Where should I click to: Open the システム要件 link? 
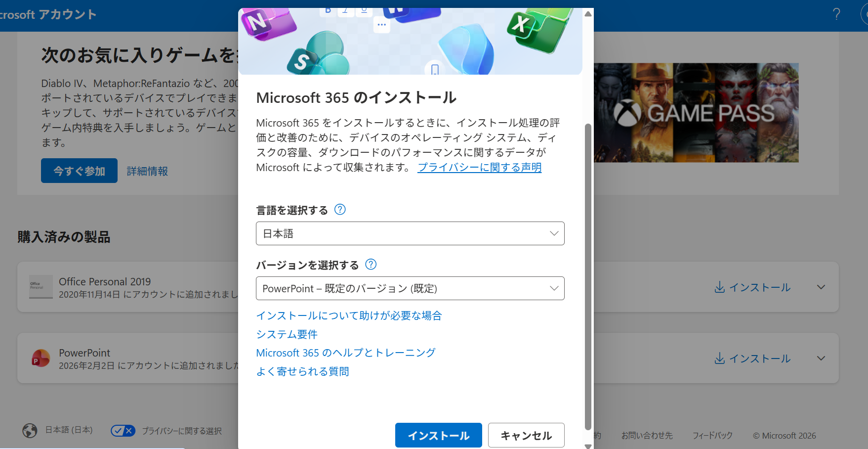pyautogui.click(x=287, y=334)
